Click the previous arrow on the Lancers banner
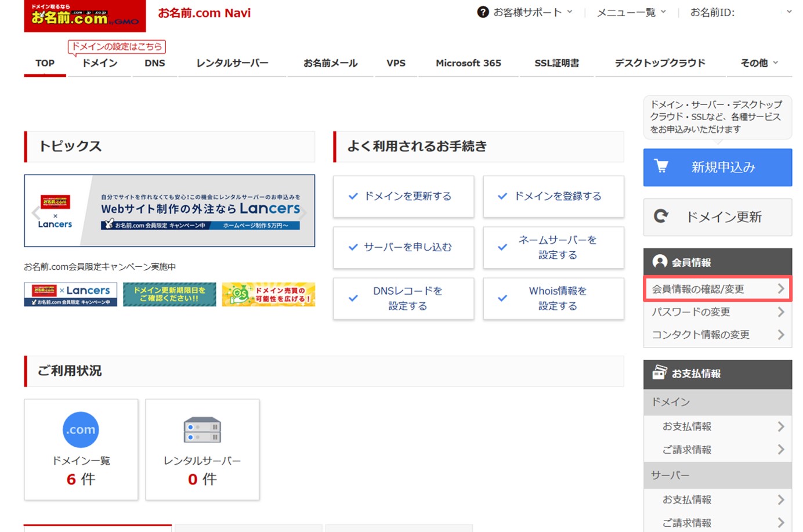 click(x=35, y=212)
